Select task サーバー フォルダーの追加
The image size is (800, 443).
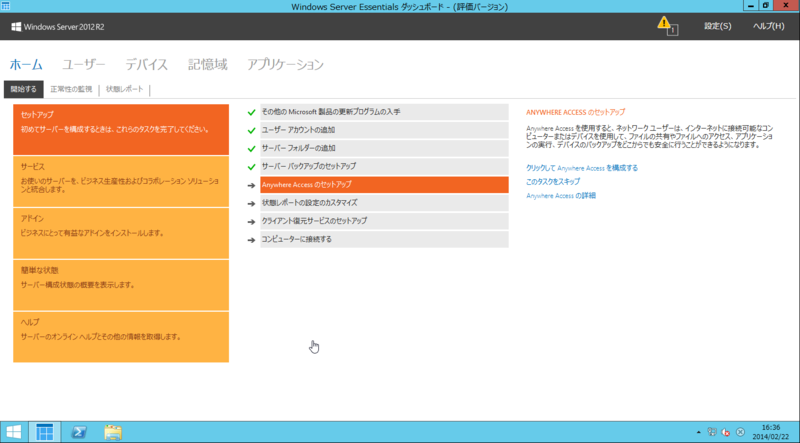click(384, 149)
